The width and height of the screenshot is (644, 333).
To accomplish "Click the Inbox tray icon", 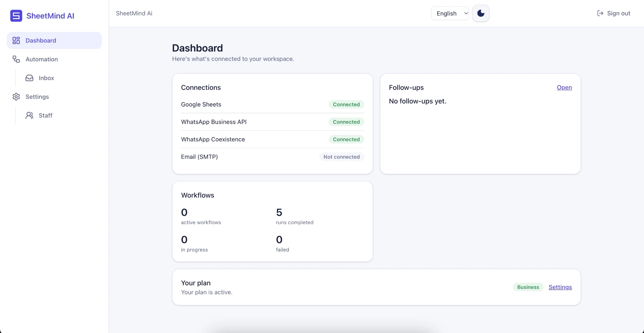I will click(x=29, y=78).
